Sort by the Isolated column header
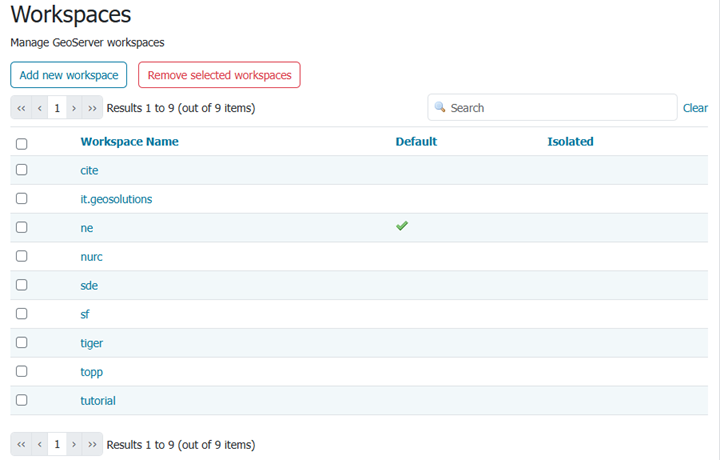The height and width of the screenshot is (460, 720). tap(570, 142)
